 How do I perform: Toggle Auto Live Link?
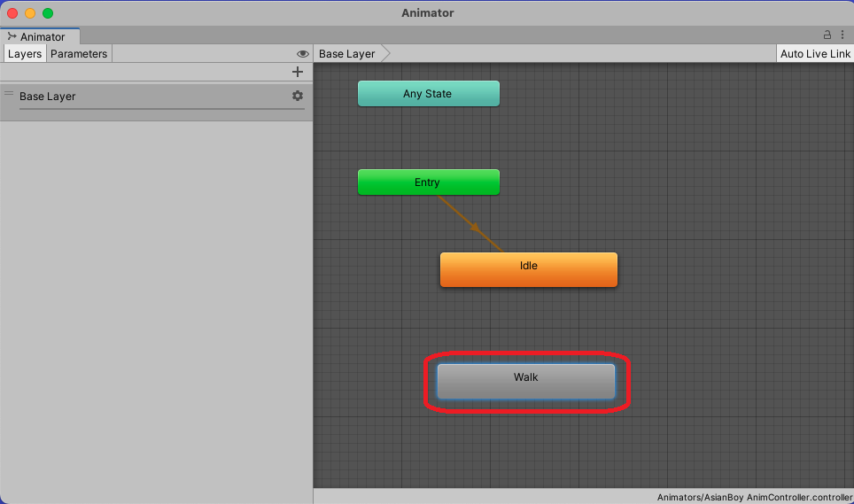(x=815, y=54)
